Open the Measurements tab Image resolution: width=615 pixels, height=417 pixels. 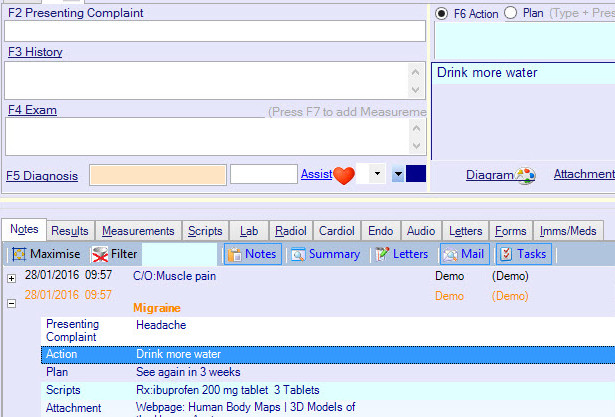tap(138, 231)
